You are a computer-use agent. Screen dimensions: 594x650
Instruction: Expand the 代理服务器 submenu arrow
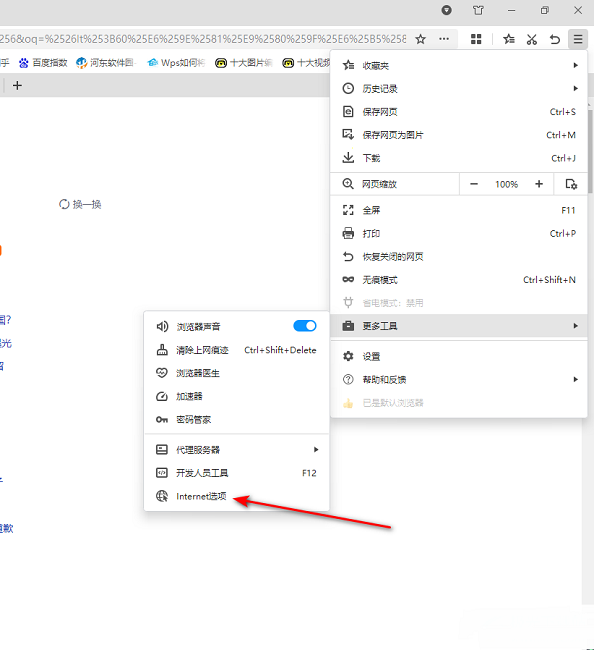(x=316, y=450)
